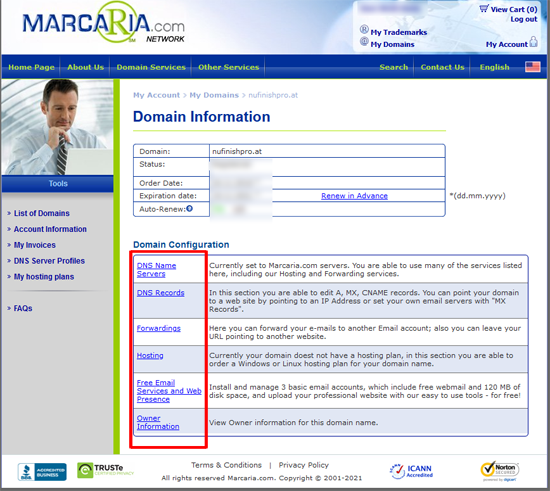Click the copyright notice in footer
550x491 pixels.
tap(262, 478)
